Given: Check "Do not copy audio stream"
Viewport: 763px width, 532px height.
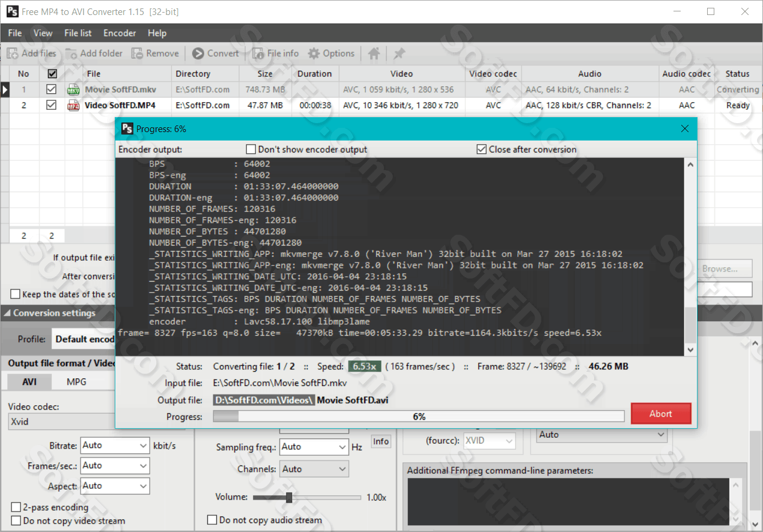Looking at the screenshot, I should 212,520.
